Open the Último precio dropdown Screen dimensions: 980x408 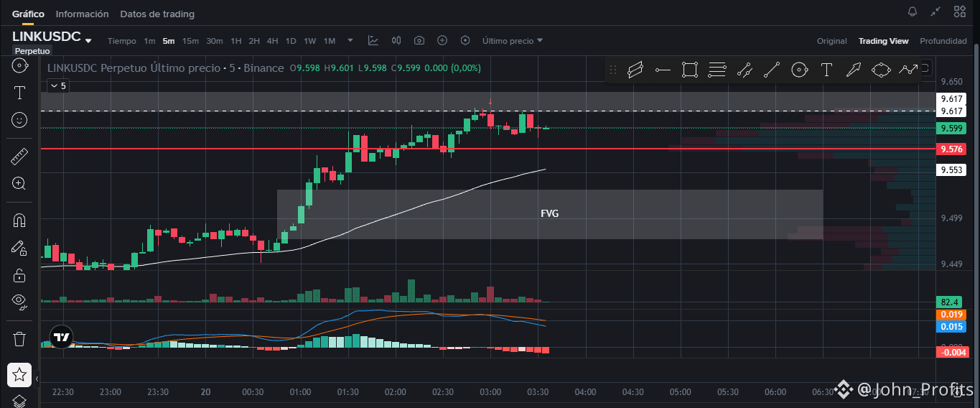[513, 41]
